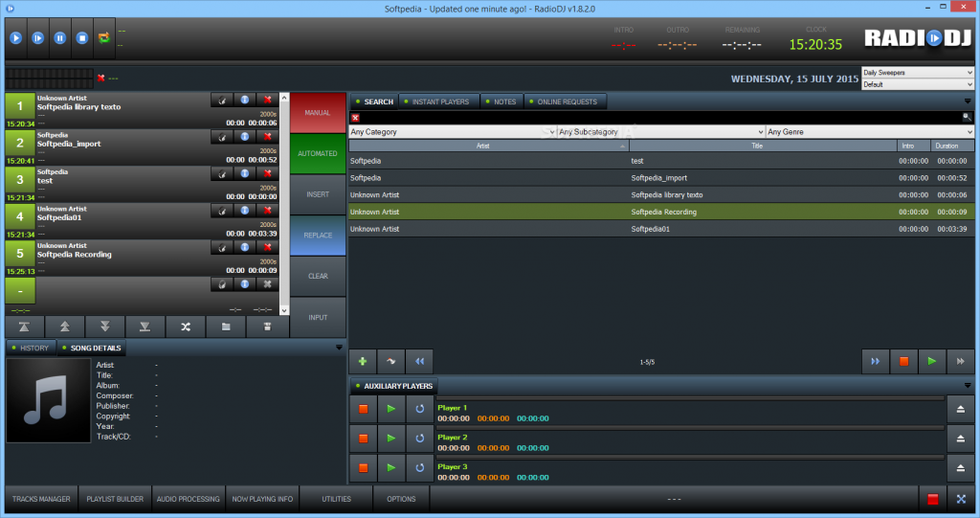Screen dimensions: 980x518
Task: Click the curved arrow icon beside the plus
Action: click(x=390, y=361)
